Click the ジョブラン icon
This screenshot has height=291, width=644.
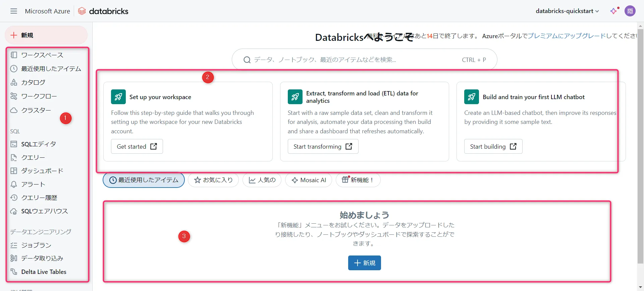[x=14, y=245]
